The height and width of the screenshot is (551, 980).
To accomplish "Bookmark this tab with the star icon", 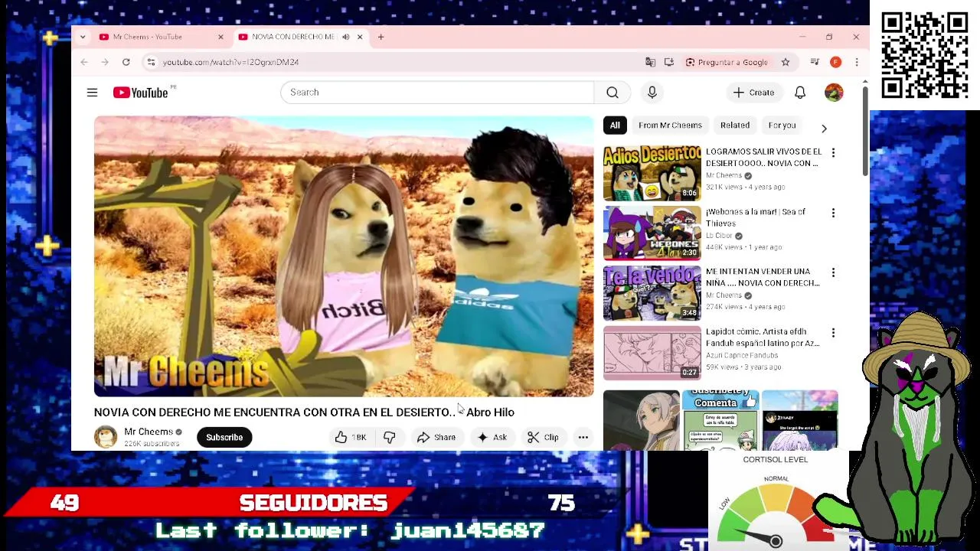I will tap(786, 62).
